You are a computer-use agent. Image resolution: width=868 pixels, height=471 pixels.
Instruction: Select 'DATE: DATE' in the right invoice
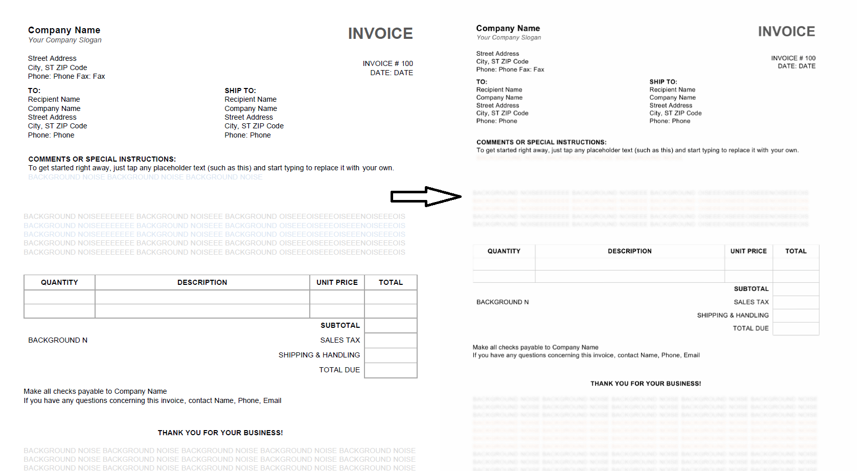click(x=796, y=66)
